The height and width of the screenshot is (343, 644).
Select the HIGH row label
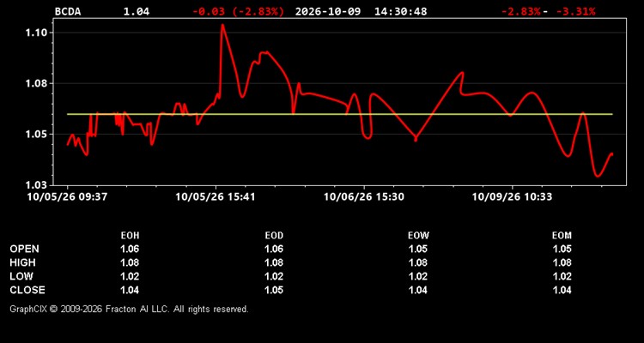(x=22, y=262)
